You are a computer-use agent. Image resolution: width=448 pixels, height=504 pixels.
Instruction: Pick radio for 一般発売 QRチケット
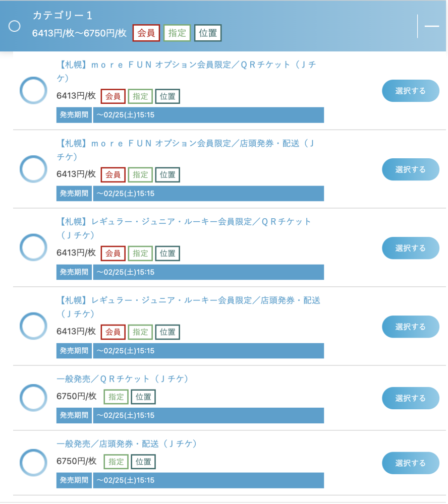(x=33, y=398)
